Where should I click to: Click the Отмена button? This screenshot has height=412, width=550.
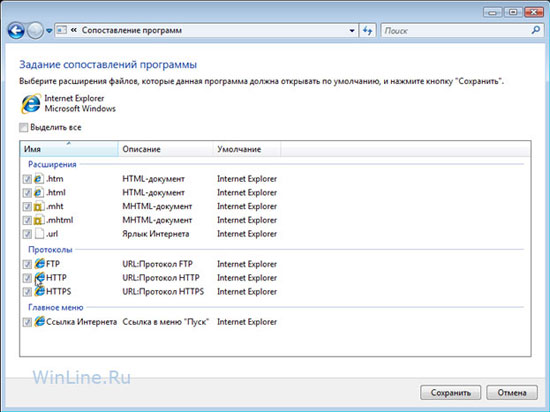click(x=512, y=393)
